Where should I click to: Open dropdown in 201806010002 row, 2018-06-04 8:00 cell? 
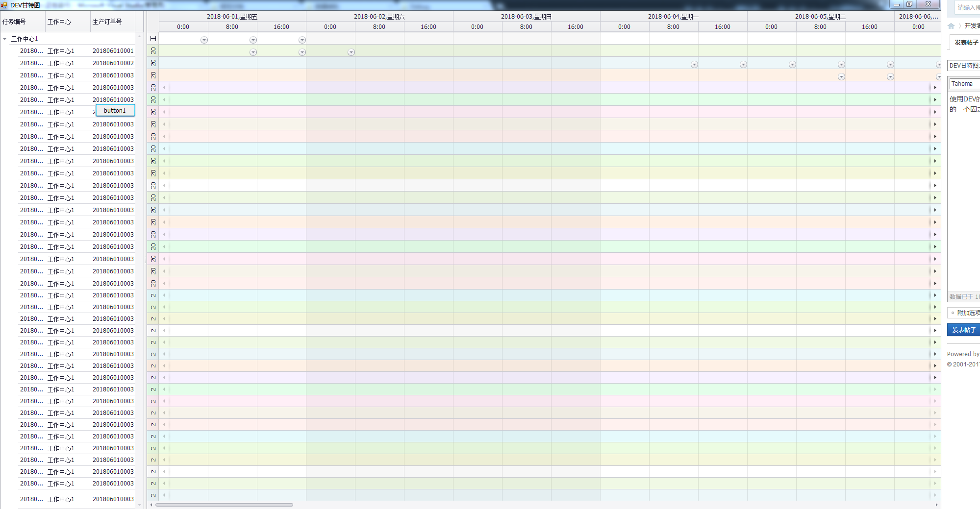pyautogui.click(x=694, y=65)
